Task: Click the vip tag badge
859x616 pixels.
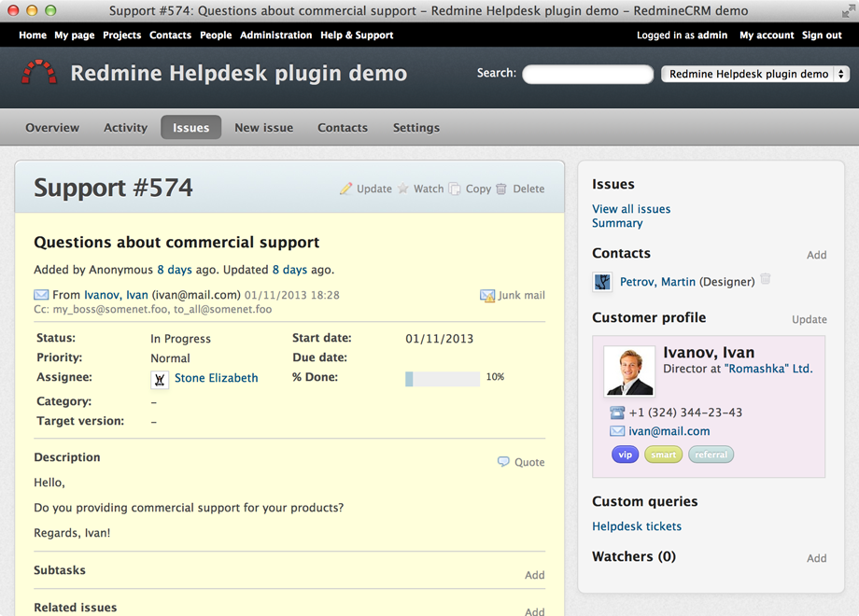Action: [625, 455]
